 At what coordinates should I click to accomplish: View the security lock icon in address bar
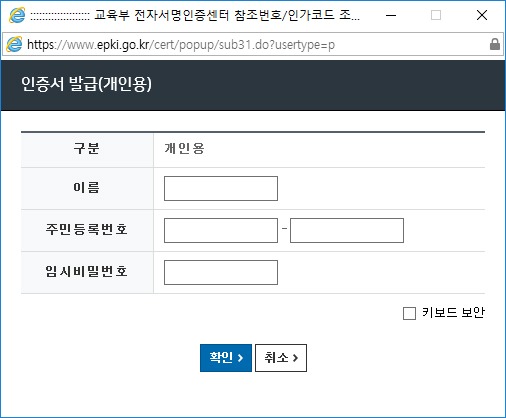[x=495, y=44]
